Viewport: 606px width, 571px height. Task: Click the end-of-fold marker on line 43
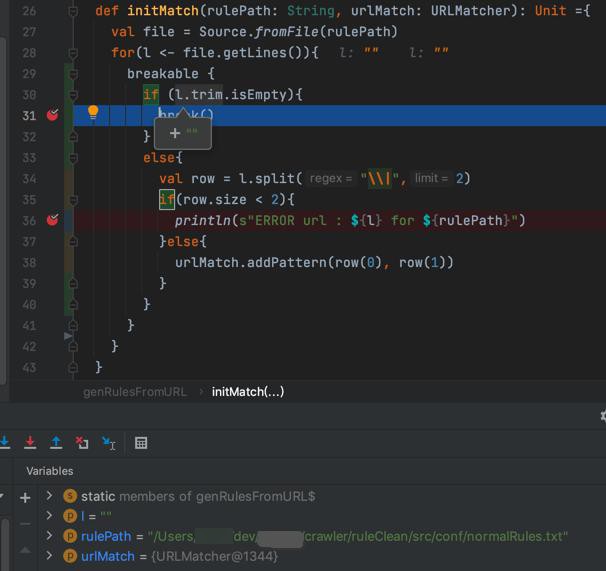pos(73,368)
